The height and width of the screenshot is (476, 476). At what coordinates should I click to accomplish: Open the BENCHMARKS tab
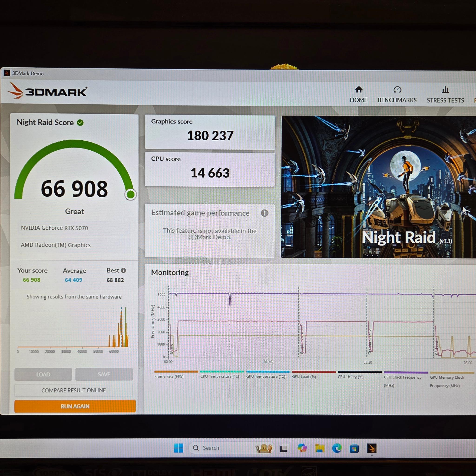pos(397,95)
